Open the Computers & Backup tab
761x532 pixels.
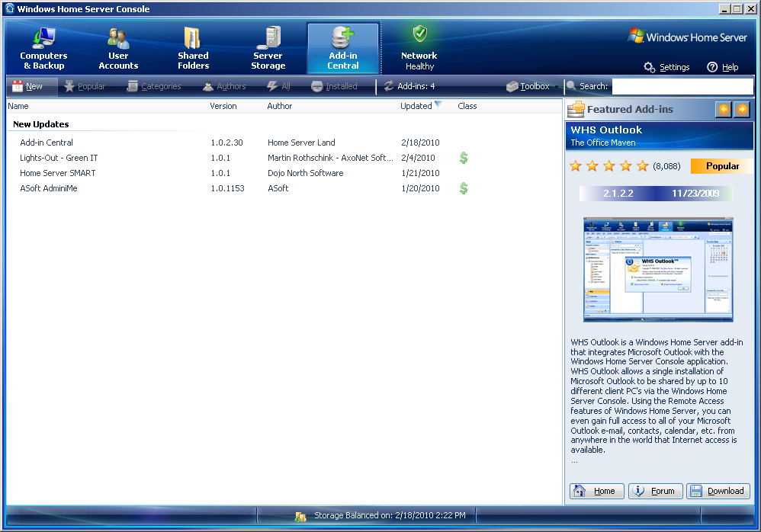pos(43,49)
